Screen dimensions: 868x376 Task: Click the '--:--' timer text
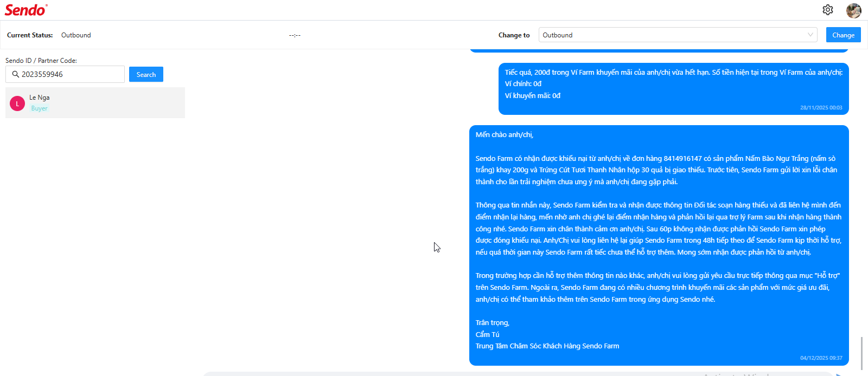295,35
